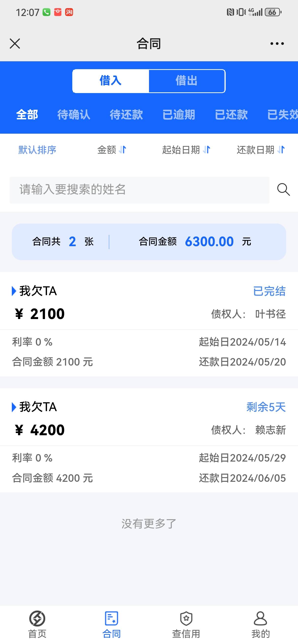The width and height of the screenshot is (298, 644).
Task: Expand the ¥4200 contract triangle
Action: [14, 407]
